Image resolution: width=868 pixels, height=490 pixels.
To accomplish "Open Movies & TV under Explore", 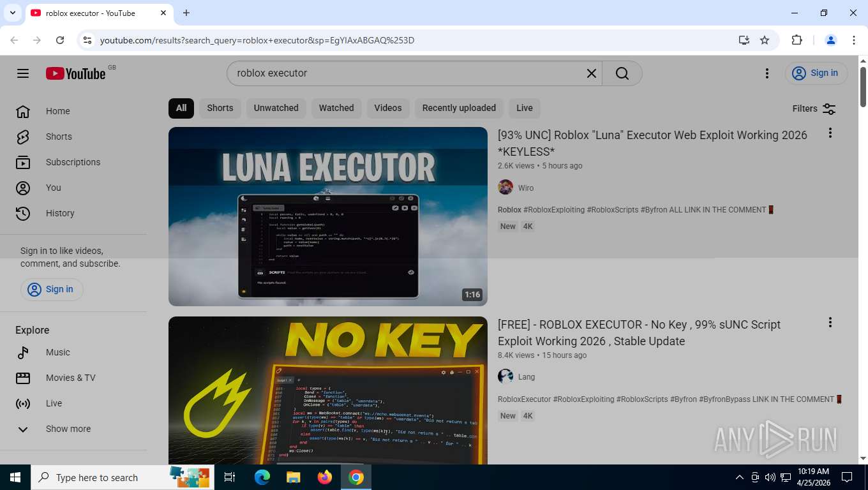I will click(73, 378).
